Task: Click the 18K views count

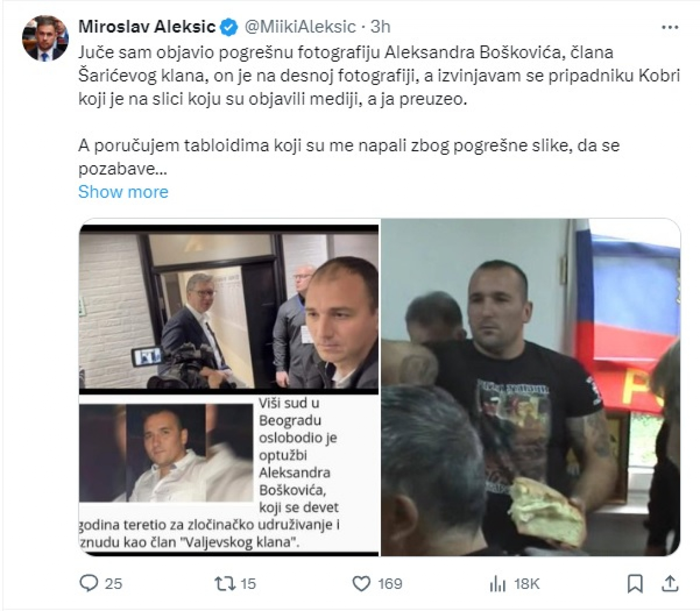Action: 527,584
